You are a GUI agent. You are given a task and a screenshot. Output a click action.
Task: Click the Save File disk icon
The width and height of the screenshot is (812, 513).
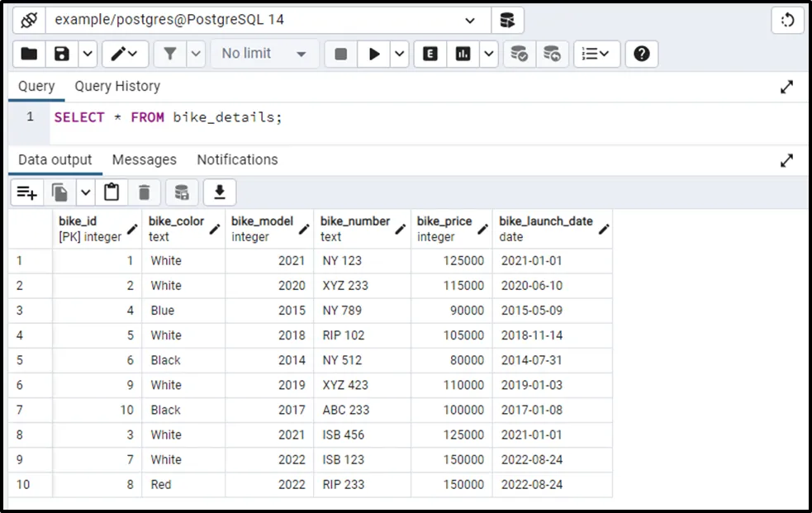(62, 54)
